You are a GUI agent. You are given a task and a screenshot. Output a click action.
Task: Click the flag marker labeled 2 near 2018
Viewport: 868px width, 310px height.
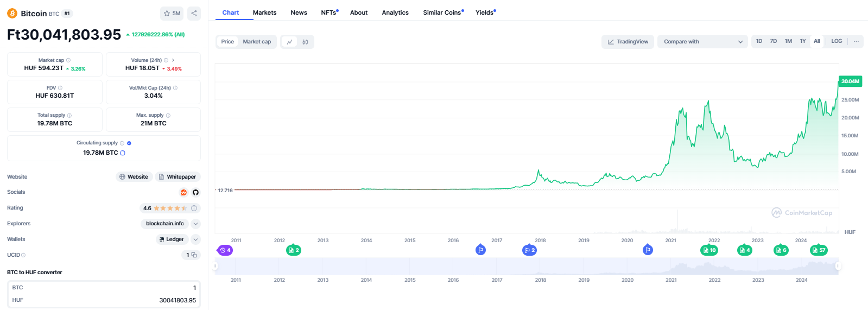coord(529,250)
